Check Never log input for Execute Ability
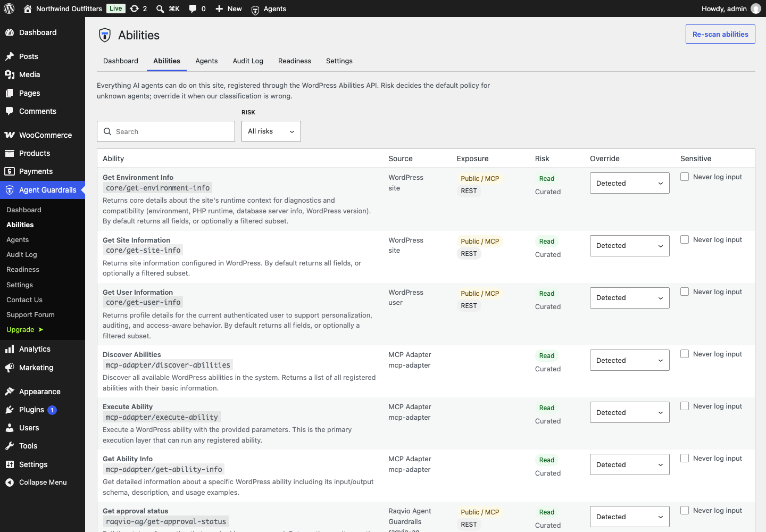Viewport: 766px width, 532px height. (x=685, y=406)
